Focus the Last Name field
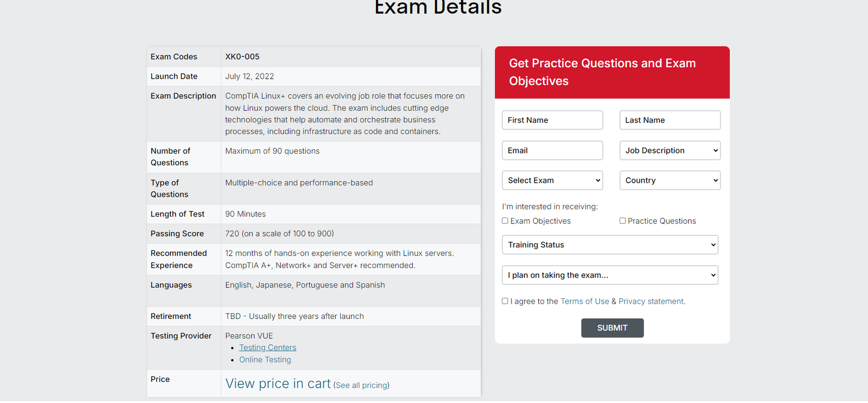 [670, 120]
